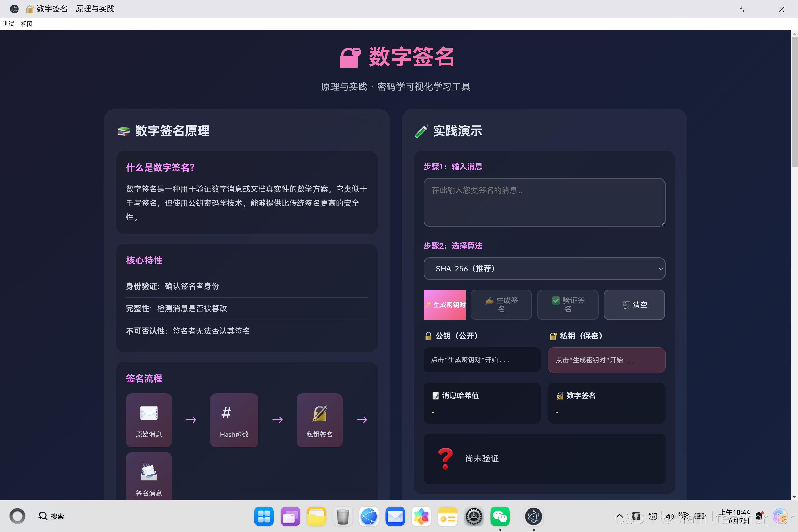Click the lock icon beside 公钥（公开）
798x532 pixels.
tap(428, 336)
